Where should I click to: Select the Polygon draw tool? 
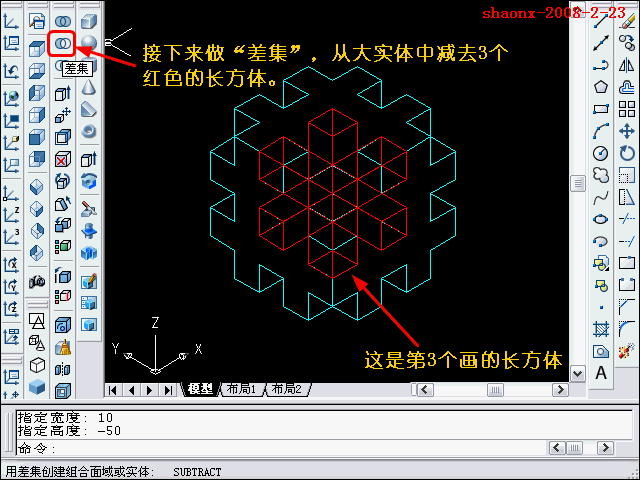601,87
